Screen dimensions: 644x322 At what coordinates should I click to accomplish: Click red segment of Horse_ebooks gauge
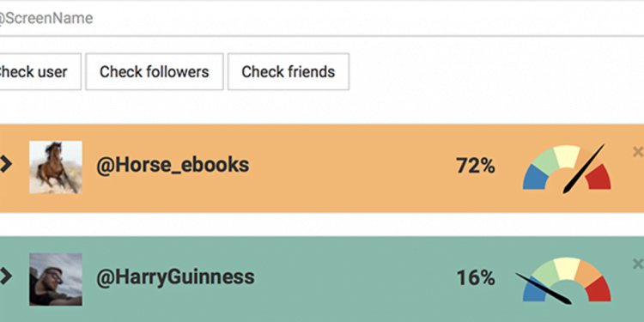(x=598, y=178)
